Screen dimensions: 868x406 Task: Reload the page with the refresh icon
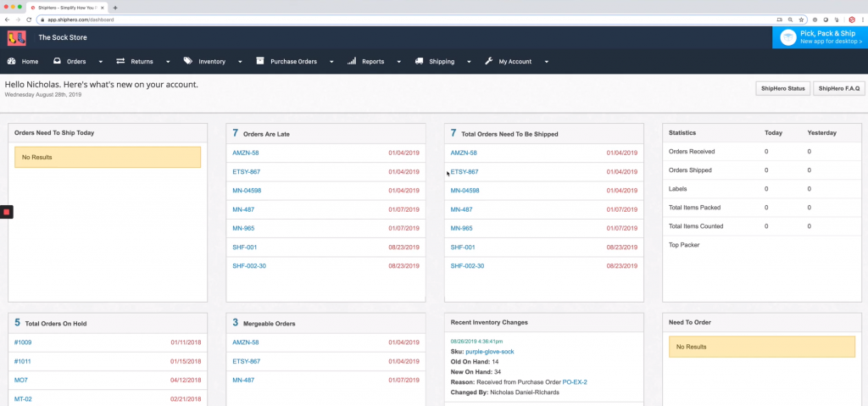[29, 19]
